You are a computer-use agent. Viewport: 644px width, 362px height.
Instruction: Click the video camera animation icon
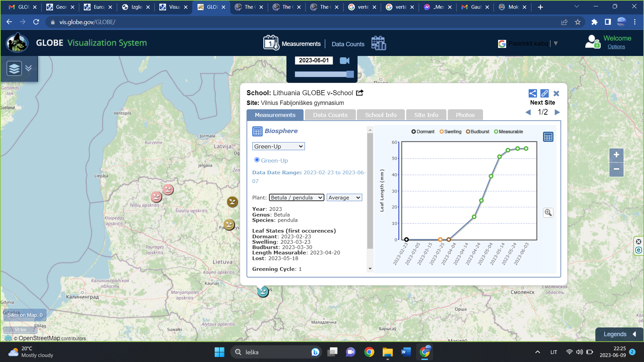pos(344,61)
